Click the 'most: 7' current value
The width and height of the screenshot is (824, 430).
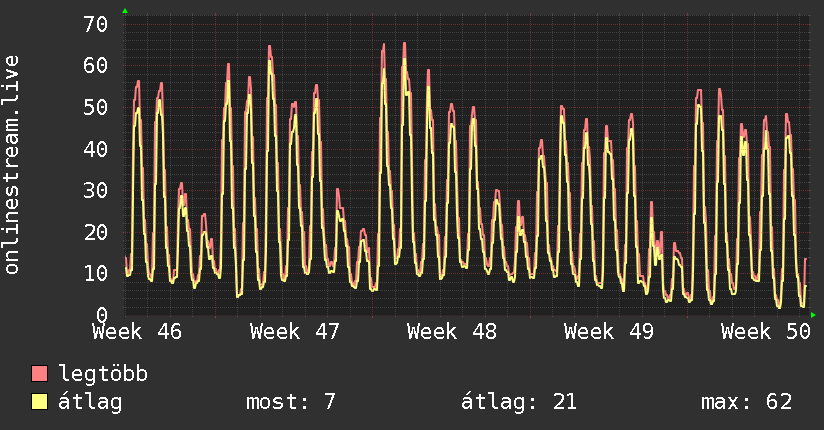point(291,402)
